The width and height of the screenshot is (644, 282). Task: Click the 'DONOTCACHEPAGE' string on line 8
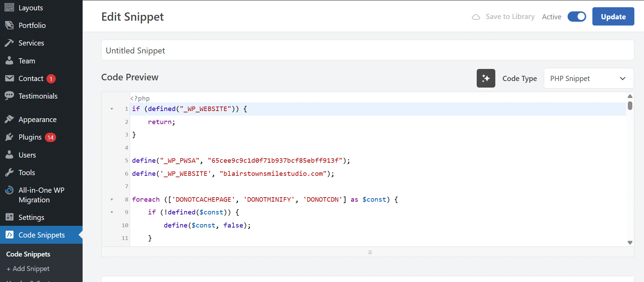point(203,200)
